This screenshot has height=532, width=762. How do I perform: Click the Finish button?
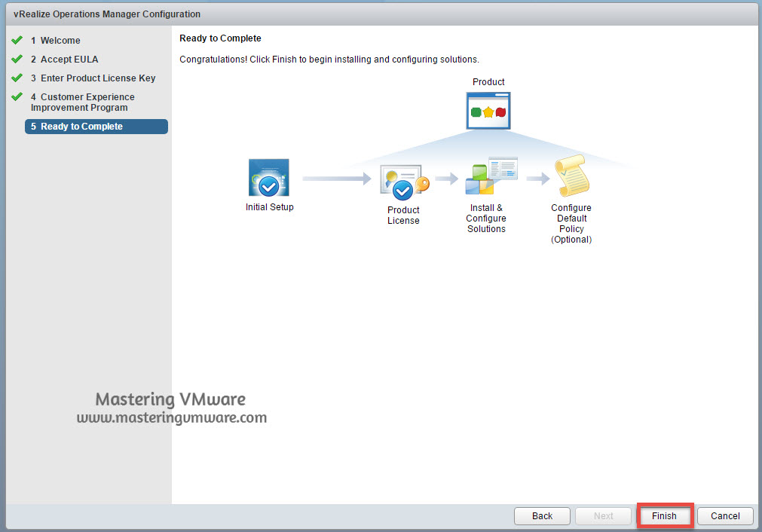[664, 516]
